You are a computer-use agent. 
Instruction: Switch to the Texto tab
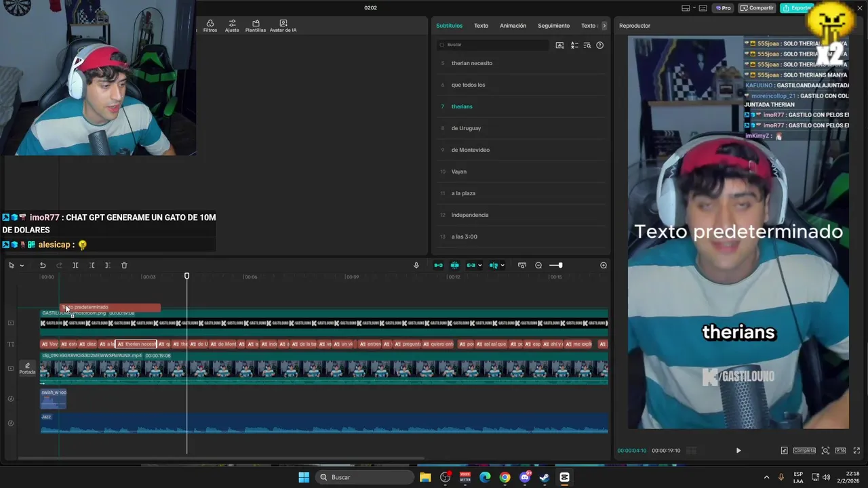pyautogui.click(x=481, y=26)
